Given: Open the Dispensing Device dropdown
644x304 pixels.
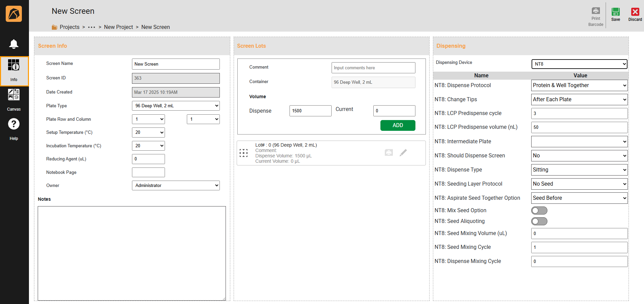Looking at the screenshot, I should coord(579,64).
